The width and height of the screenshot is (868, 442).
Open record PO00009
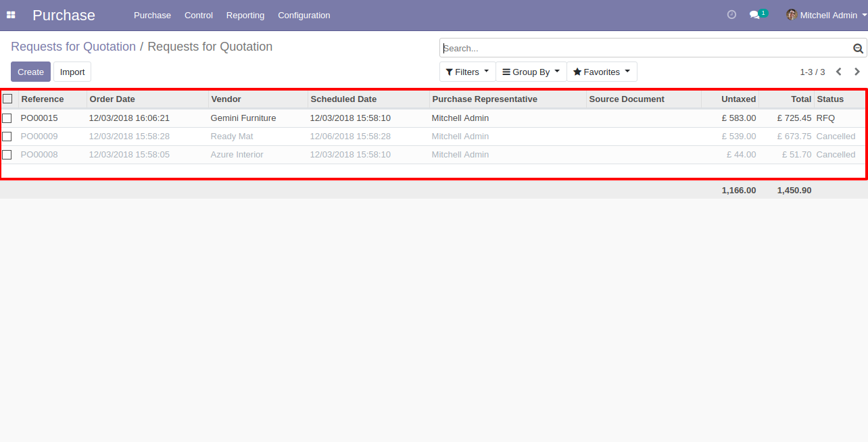tap(39, 137)
